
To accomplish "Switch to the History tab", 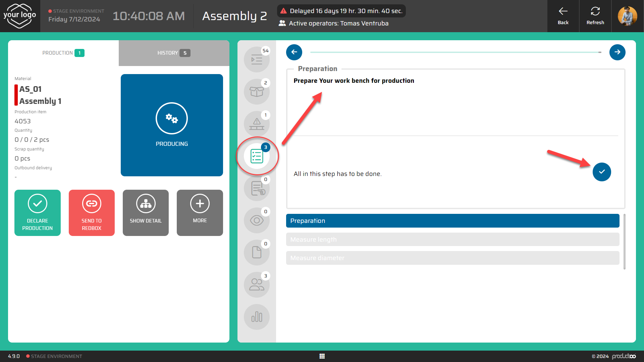I will (174, 53).
